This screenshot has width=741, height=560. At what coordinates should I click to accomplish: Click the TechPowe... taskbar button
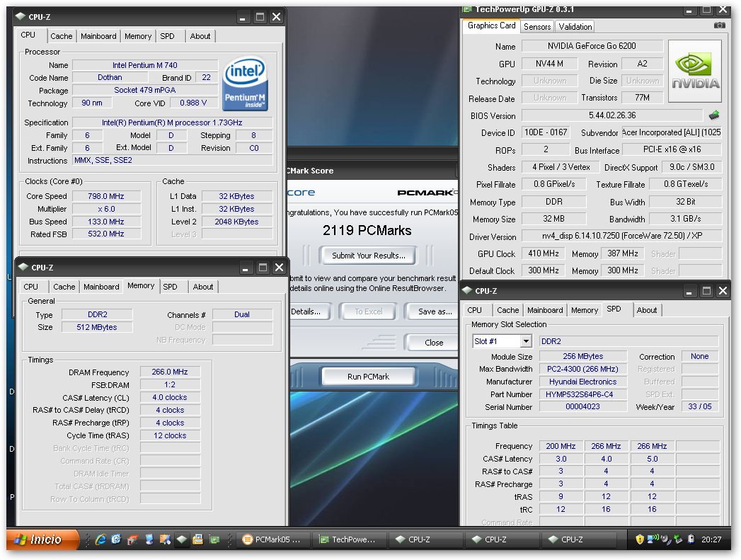348,539
